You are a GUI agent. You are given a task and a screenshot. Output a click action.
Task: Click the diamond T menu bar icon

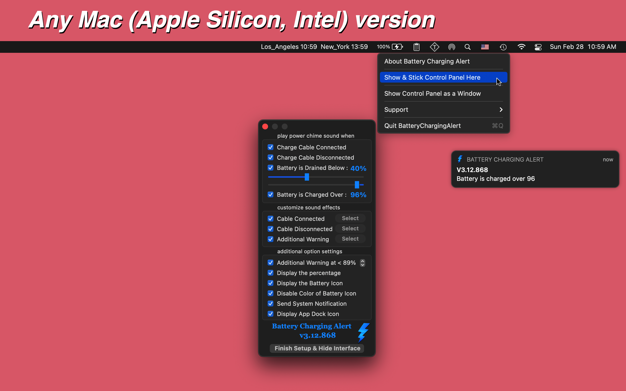point(434,47)
